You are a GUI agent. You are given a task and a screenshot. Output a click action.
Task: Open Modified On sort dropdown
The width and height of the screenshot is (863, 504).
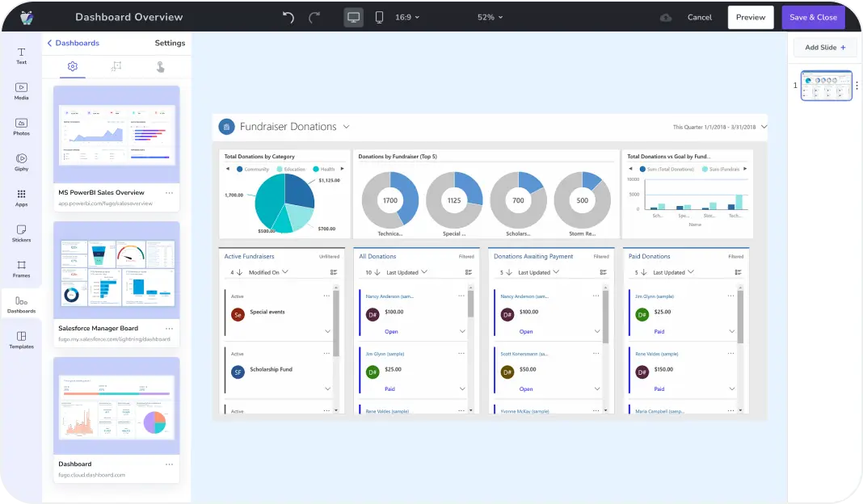(x=268, y=272)
